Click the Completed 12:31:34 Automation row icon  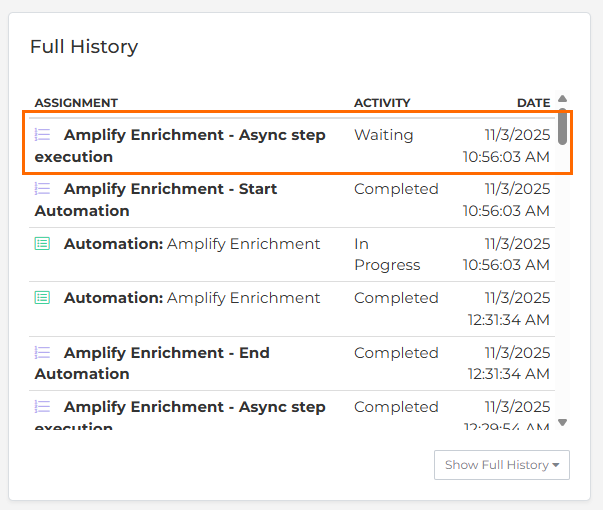42,298
